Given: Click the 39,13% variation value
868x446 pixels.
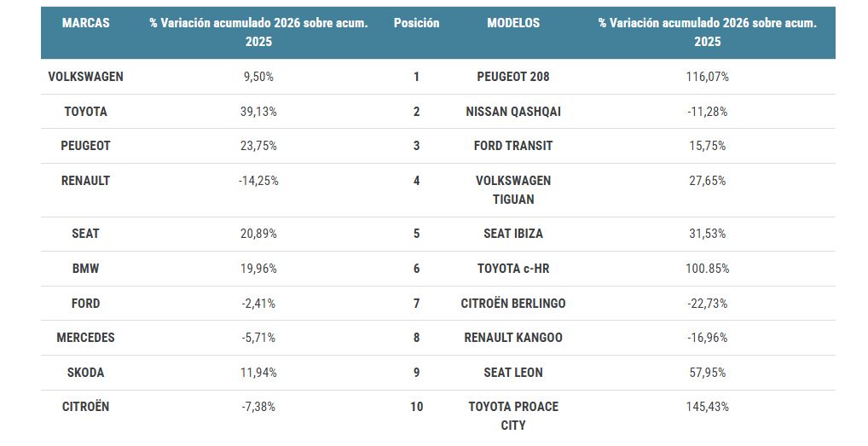Looking at the screenshot, I should pos(258,112).
